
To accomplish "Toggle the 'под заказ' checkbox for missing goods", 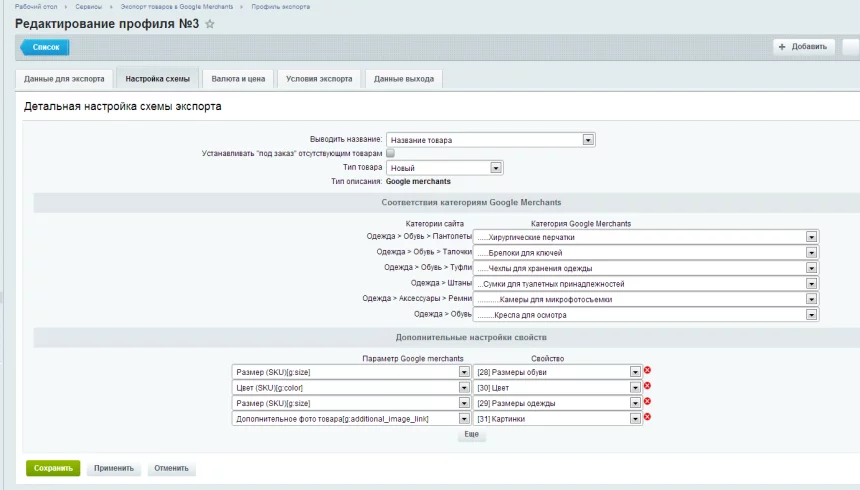I will (x=391, y=154).
